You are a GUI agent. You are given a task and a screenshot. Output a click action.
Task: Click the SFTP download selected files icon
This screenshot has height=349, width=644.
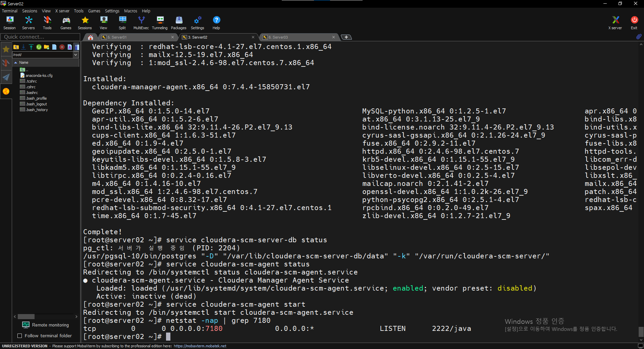23,47
